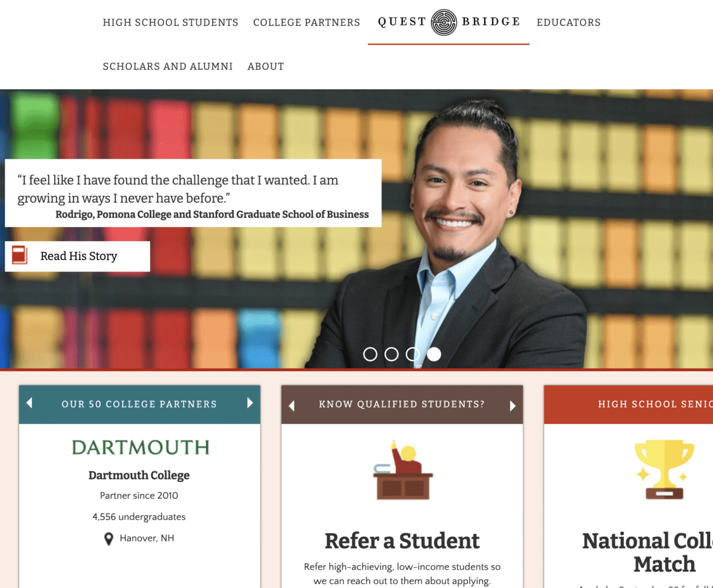Open the High School Students menu

(170, 22)
